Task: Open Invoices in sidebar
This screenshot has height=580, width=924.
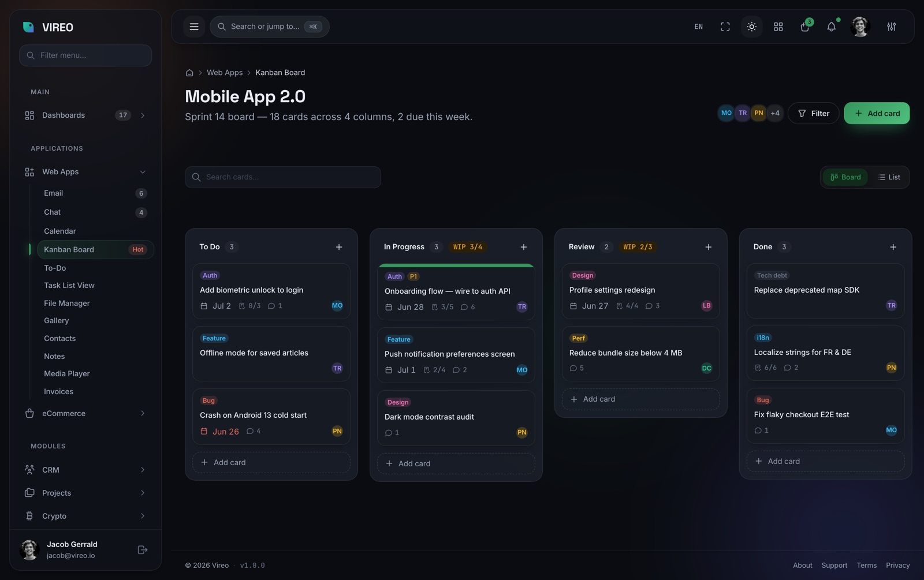Action: (95, 391)
